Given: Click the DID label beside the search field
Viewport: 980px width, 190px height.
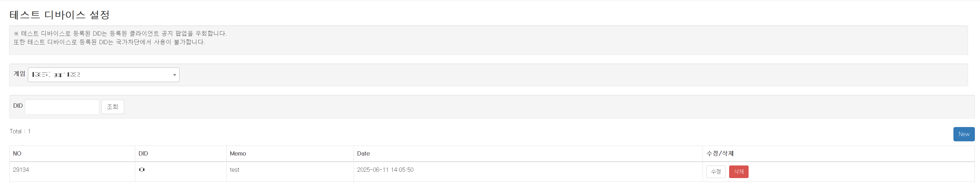Looking at the screenshot, I should (x=18, y=106).
